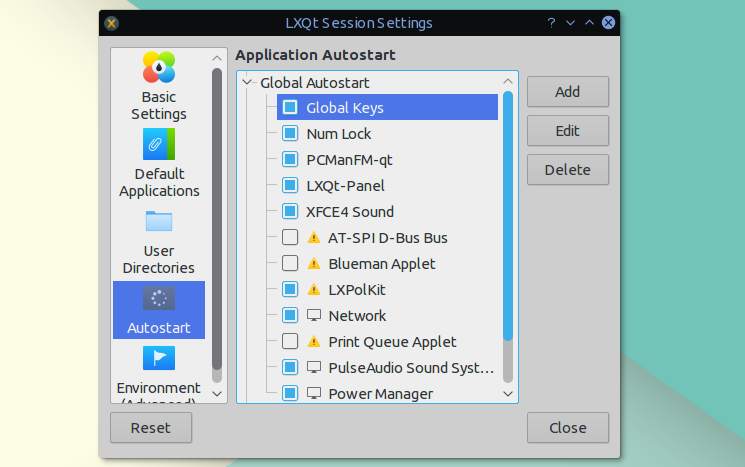The width and height of the screenshot is (745, 467).
Task: Click the Add button
Action: [567, 92]
